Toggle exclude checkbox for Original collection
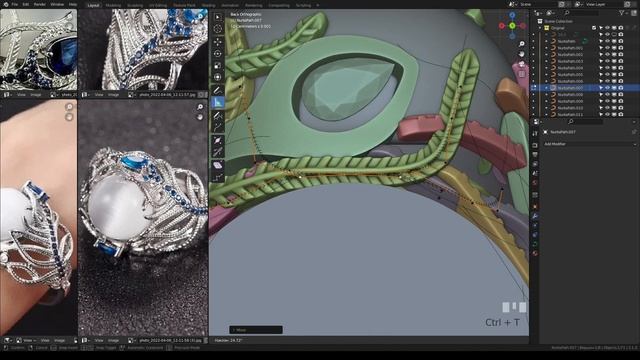640x360 pixels. tap(594, 28)
